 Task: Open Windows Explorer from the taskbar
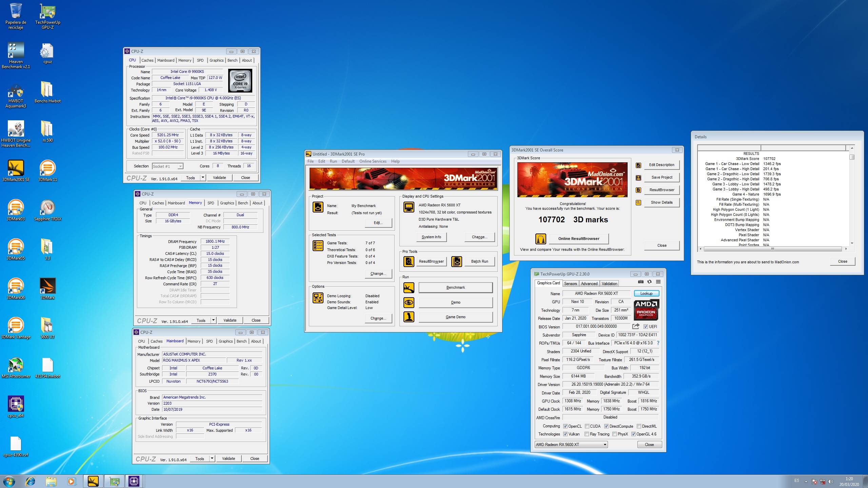51,481
